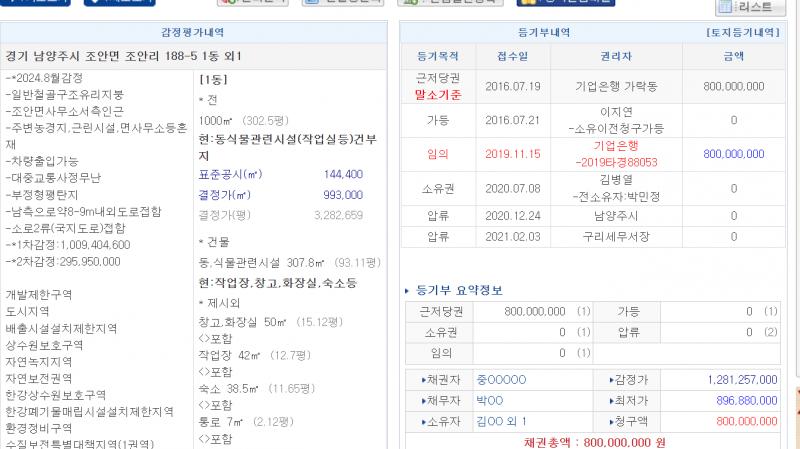
Task: Select 통로 7㎡ entry
Action: pos(246,422)
